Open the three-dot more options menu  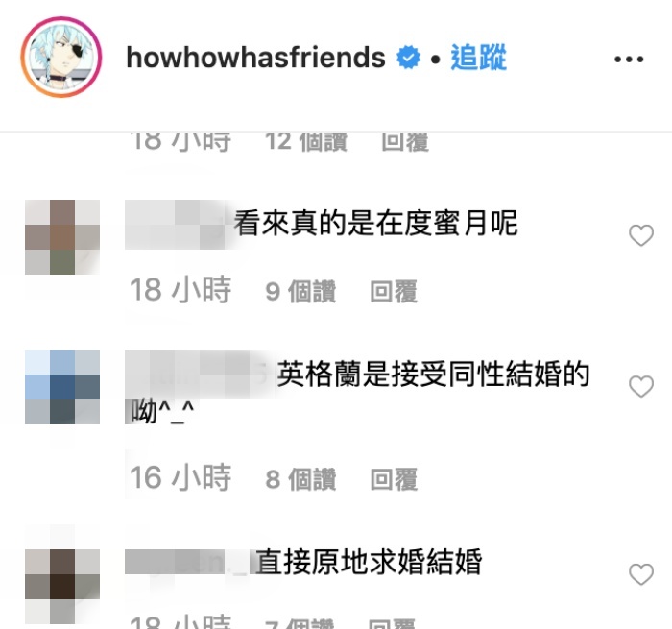629,60
